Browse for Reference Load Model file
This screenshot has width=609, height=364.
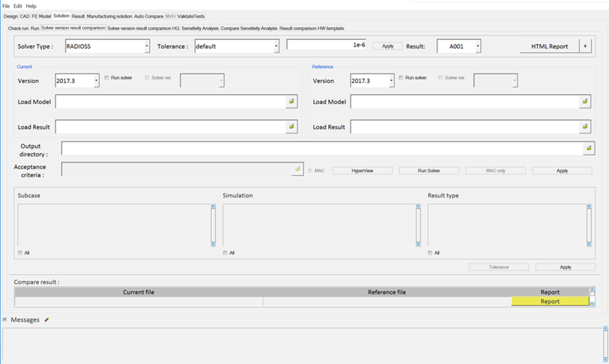(x=584, y=101)
